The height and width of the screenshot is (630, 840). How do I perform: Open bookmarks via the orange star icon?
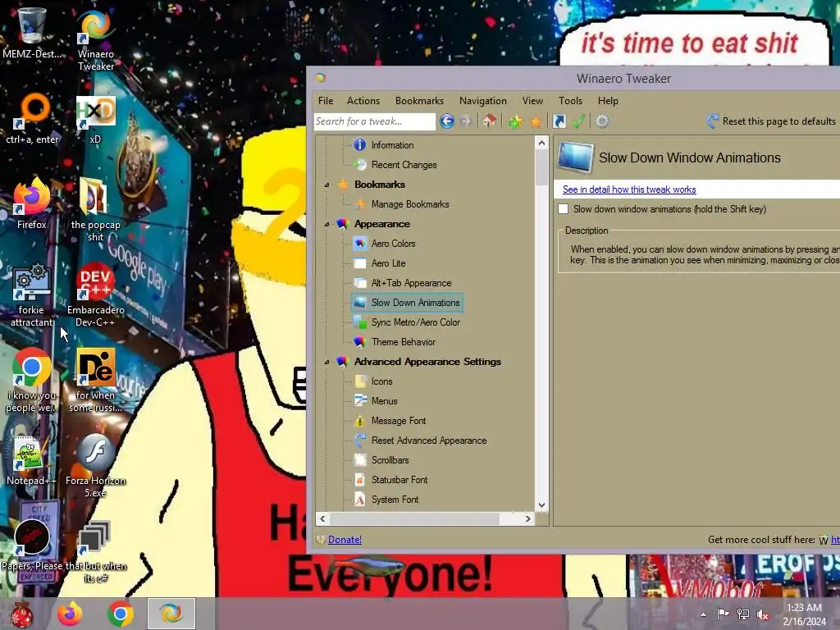point(536,121)
